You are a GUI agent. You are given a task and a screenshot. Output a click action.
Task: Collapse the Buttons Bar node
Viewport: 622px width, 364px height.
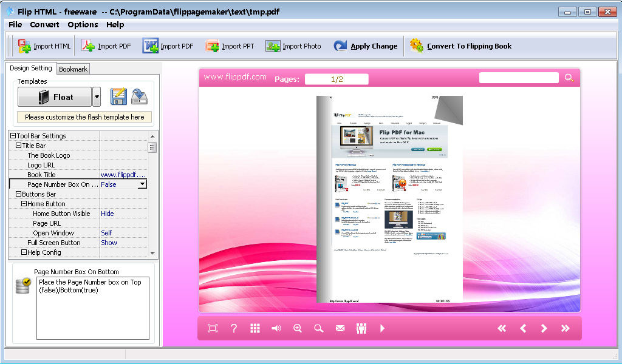click(x=18, y=194)
